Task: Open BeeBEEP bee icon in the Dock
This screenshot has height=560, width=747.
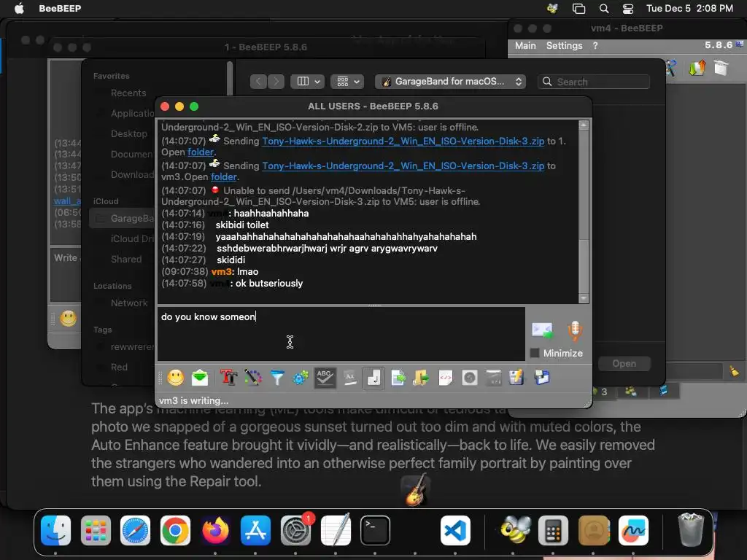Action: coord(515,531)
